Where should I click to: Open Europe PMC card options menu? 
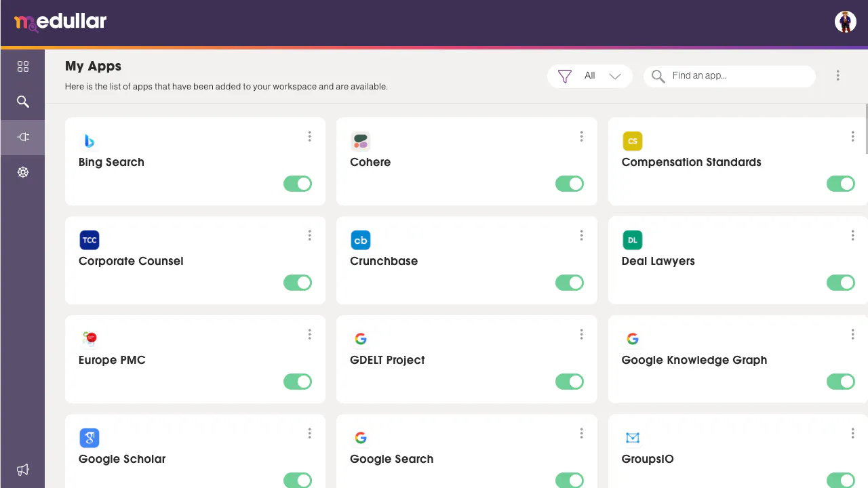(310, 334)
